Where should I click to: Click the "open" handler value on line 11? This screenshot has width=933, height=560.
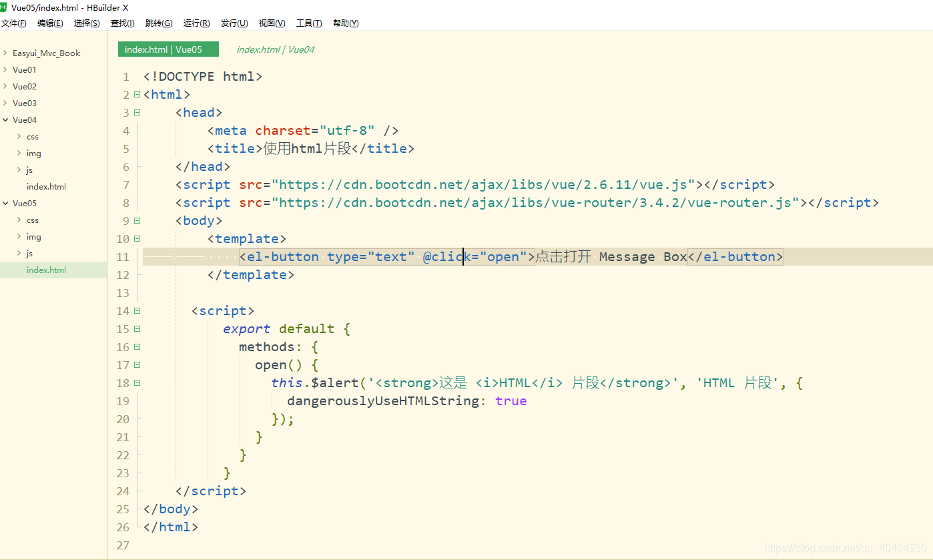pos(503,257)
